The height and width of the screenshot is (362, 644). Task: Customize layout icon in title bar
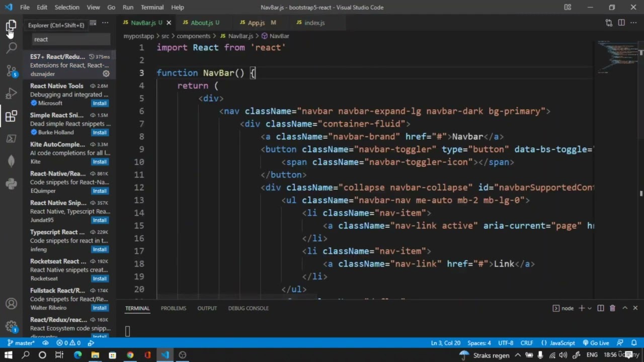(568, 7)
